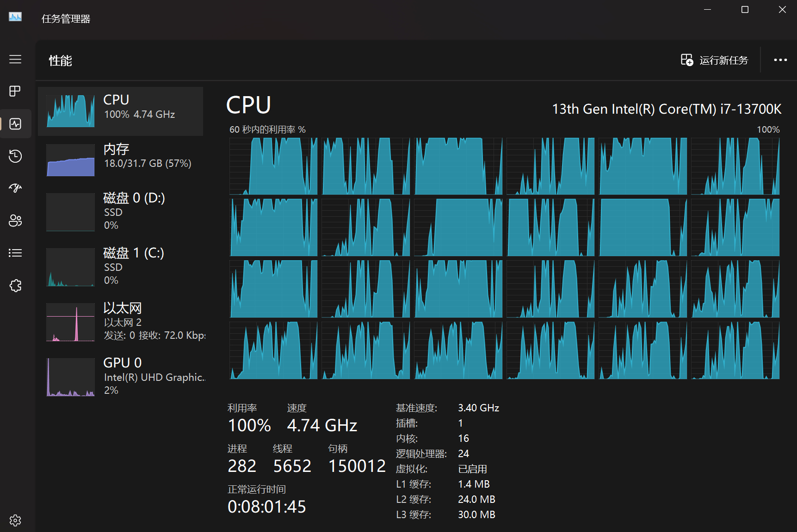Select the 以太网 performance item
The image size is (797, 532).
point(120,322)
